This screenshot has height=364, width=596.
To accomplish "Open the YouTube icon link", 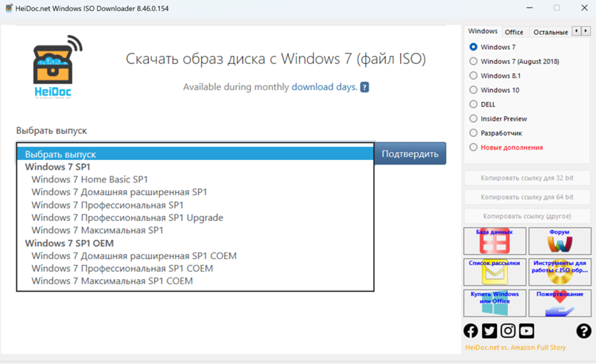I will click(527, 331).
